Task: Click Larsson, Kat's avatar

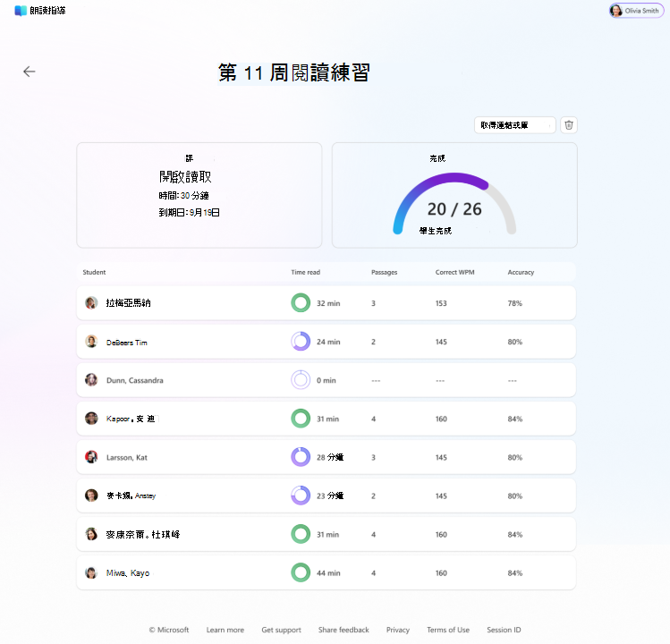Action: pyautogui.click(x=91, y=457)
